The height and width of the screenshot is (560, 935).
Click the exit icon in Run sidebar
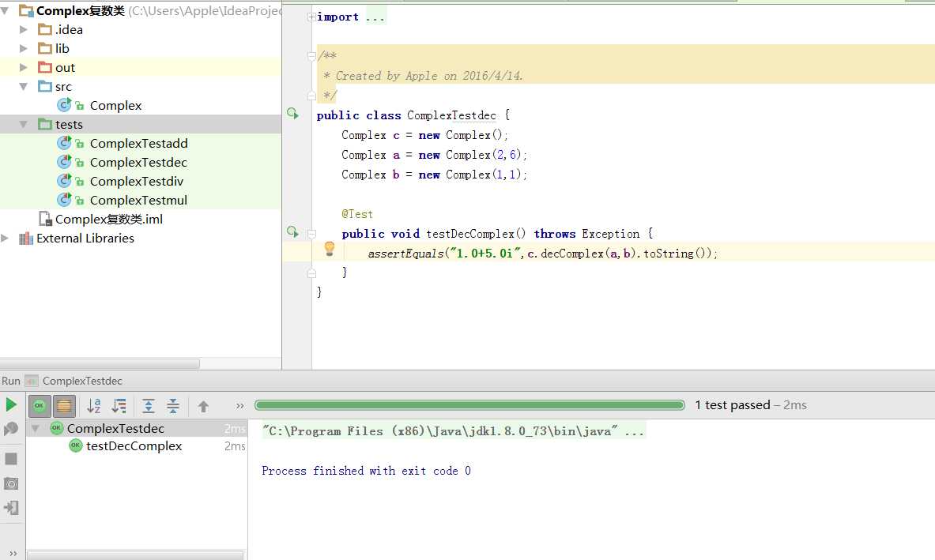pos(11,508)
